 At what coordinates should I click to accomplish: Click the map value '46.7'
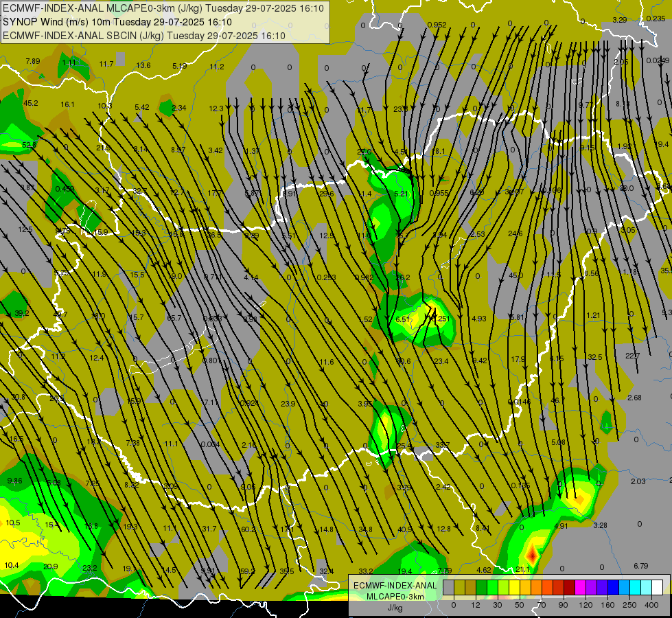(x=557, y=400)
